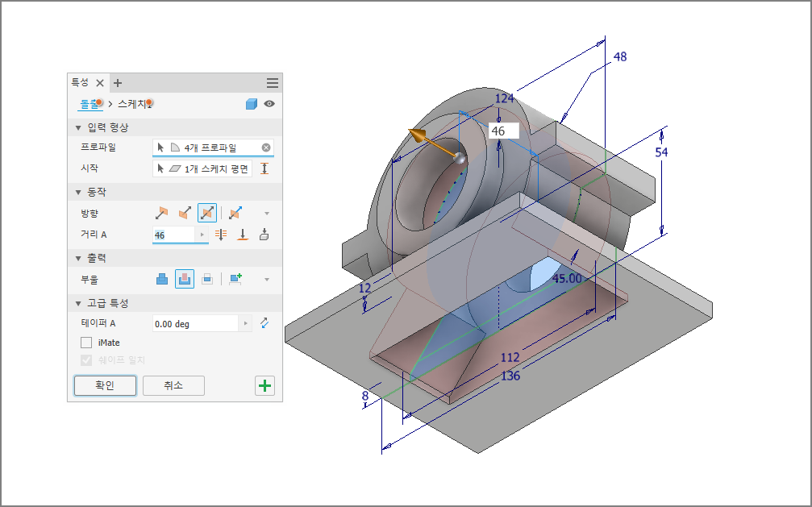The height and width of the screenshot is (507, 812).
Task: Select the flipped direction icon
Action: 185,213
